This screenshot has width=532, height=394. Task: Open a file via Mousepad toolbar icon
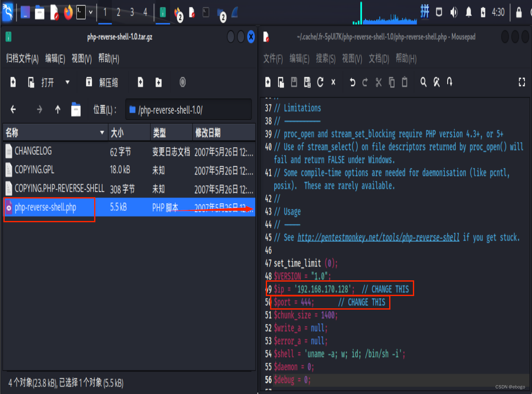point(281,82)
